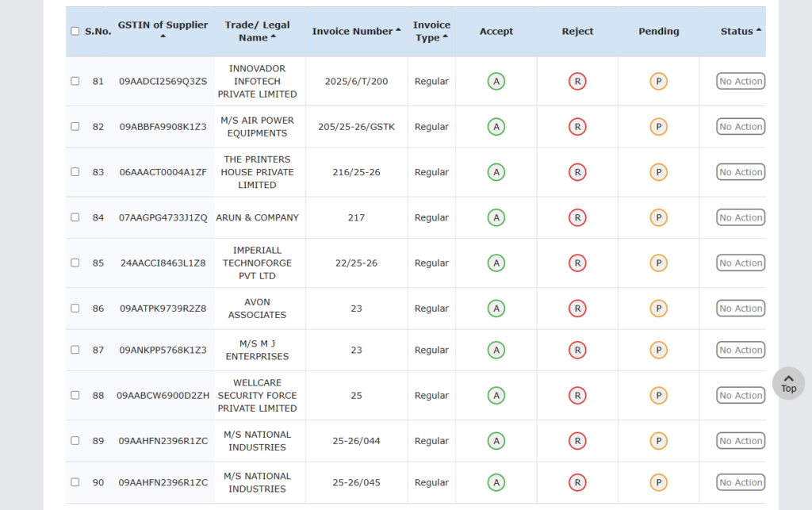The width and height of the screenshot is (812, 510).
Task: Mark WELLCARE SECURITY FORCE invoice pending
Action: (x=659, y=396)
